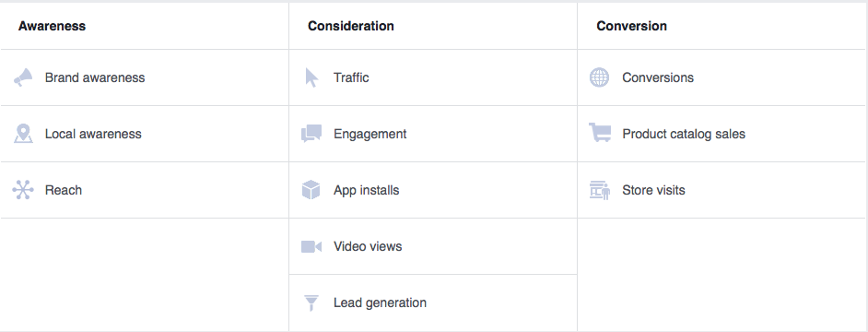The width and height of the screenshot is (868, 332).
Task: Click the network Reach icon
Action: [x=23, y=190]
